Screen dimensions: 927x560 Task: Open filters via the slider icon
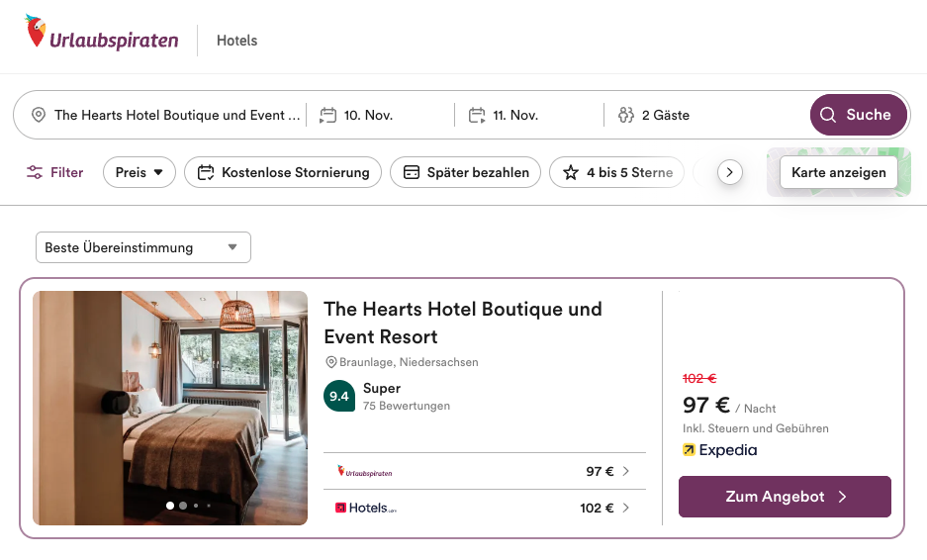click(36, 172)
